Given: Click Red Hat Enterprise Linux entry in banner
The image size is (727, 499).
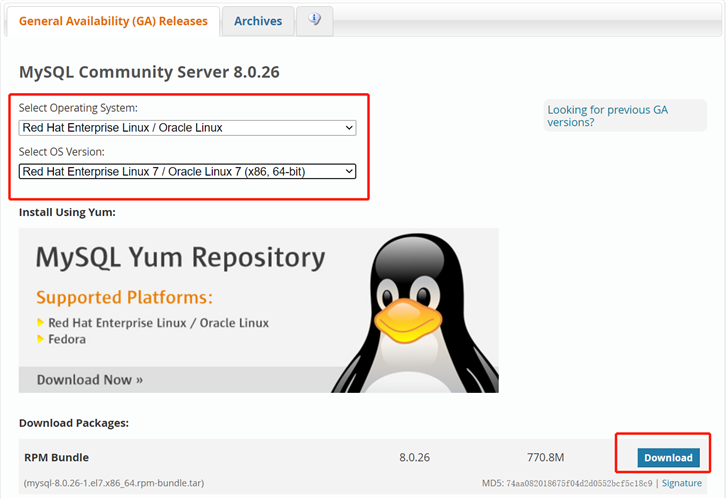Looking at the screenshot, I should pos(159,323).
